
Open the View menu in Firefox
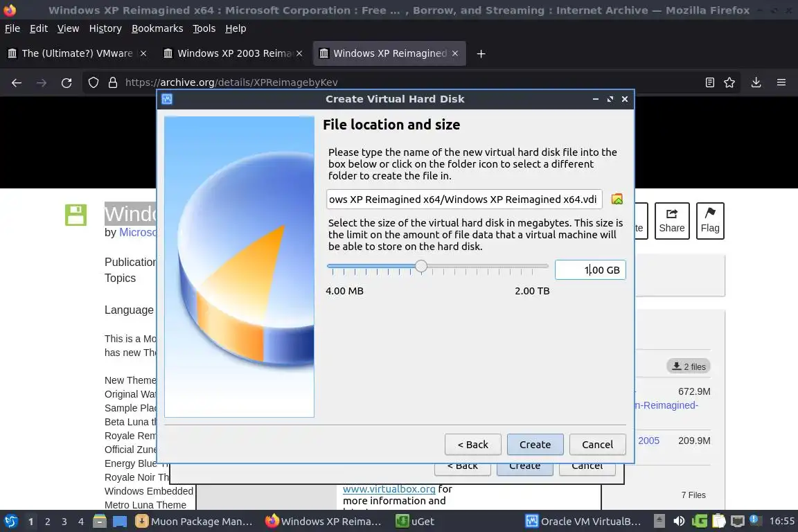[68, 28]
